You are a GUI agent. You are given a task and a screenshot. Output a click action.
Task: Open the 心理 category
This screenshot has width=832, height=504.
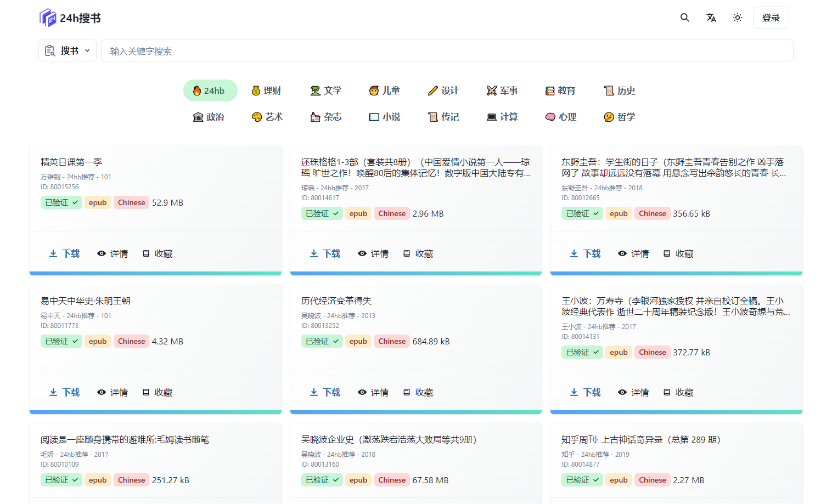[x=561, y=117]
